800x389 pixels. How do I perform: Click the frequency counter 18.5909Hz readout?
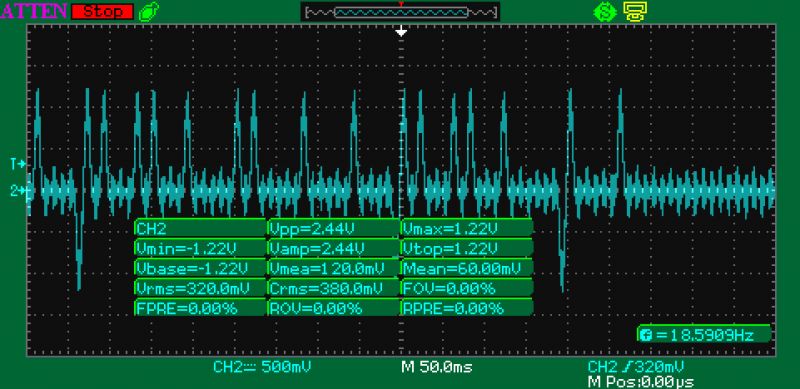tap(704, 335)
